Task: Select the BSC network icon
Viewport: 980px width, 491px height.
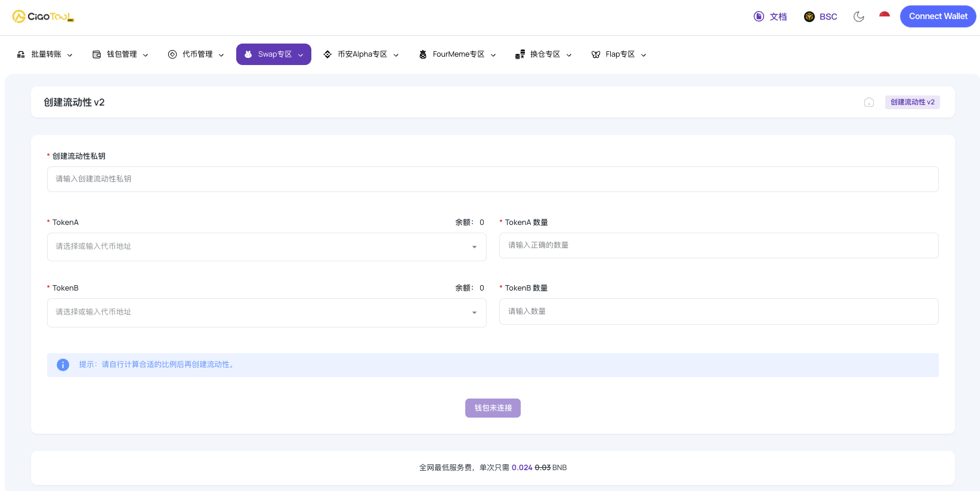Action: tap(809, 17)
